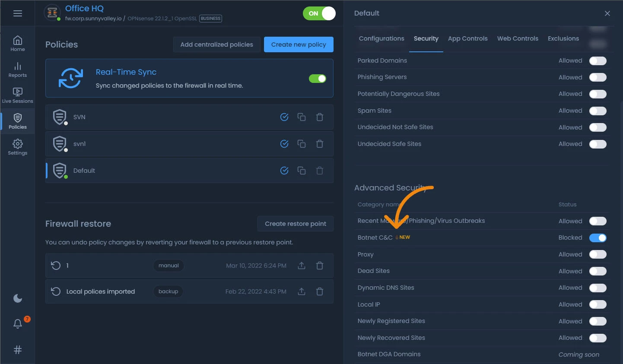
Task: Close the Default policy detail panel
Action: pos(607,13)
